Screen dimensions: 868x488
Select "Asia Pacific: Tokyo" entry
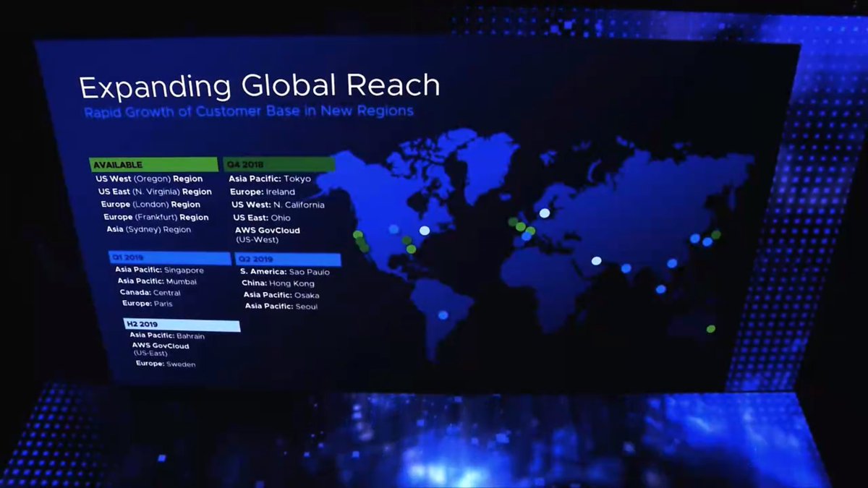pos(270,179)
